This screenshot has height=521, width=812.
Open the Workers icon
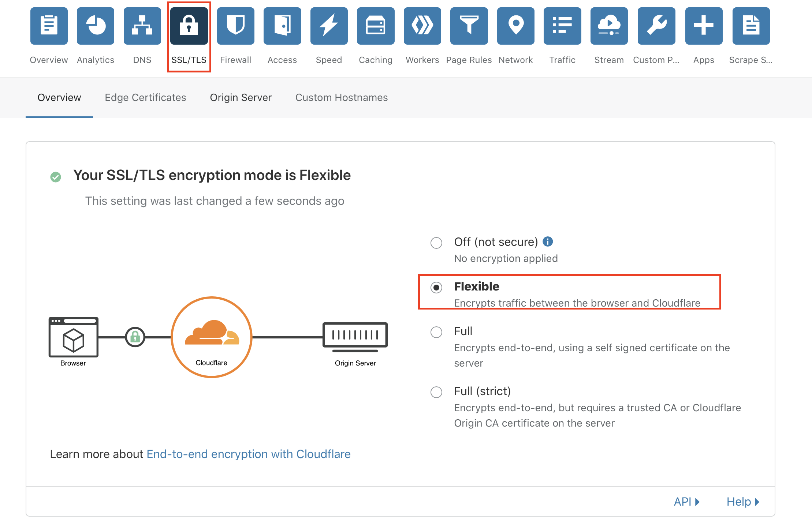(422, 26)
